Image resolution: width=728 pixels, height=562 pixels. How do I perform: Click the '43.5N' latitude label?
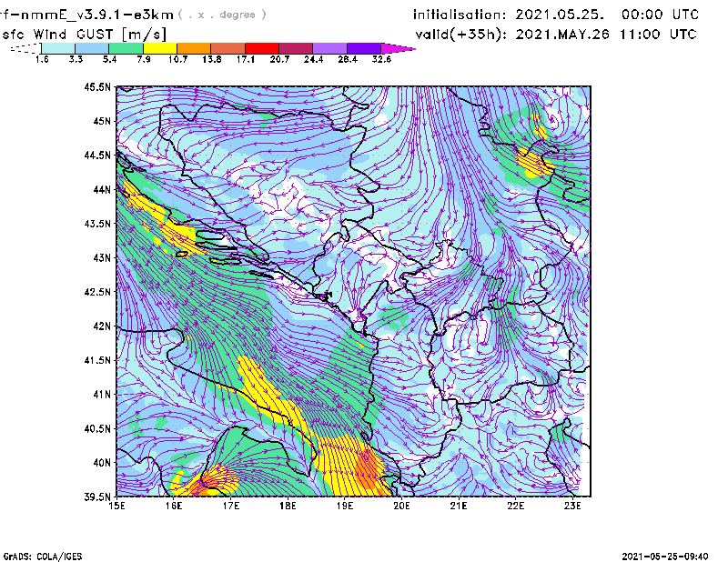[97, 223]
